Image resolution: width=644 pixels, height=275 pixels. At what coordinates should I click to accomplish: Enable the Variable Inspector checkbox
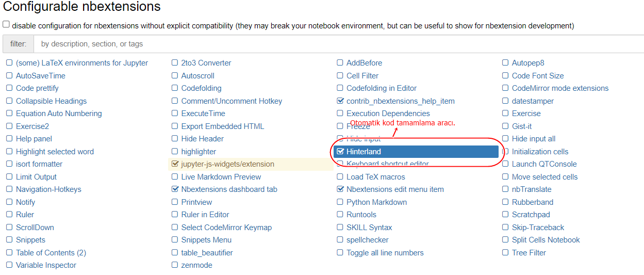pyautogui.click(x=9, y=265)
